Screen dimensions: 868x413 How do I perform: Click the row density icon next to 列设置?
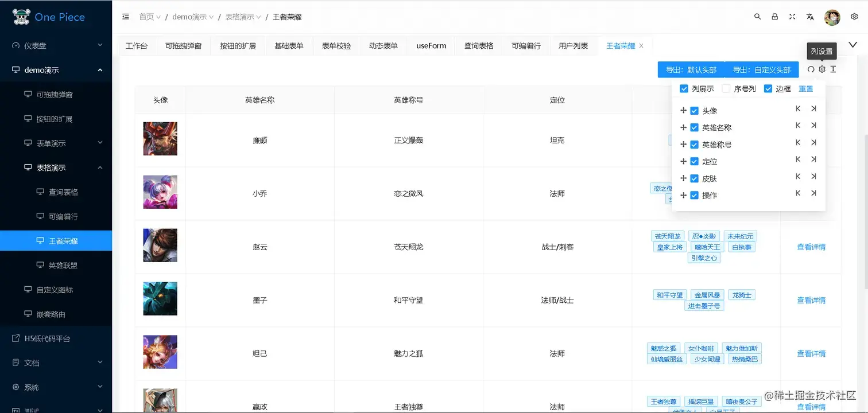(x=833, y=69)
